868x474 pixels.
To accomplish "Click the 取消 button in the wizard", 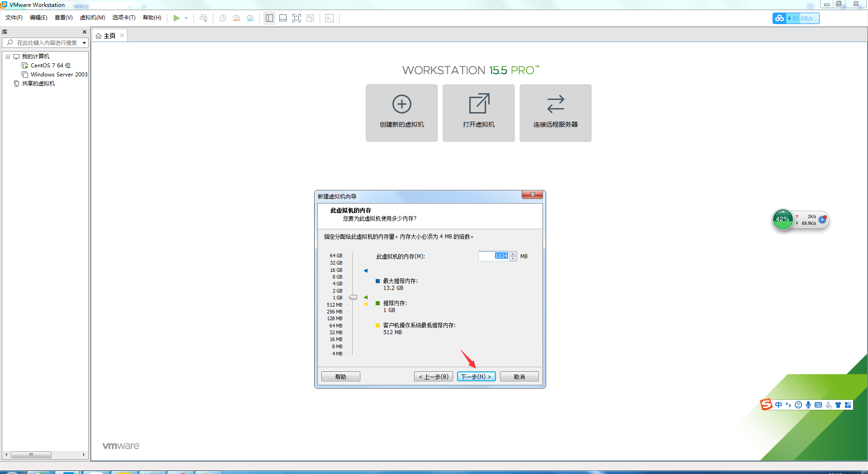I will (x=519, y=377).
